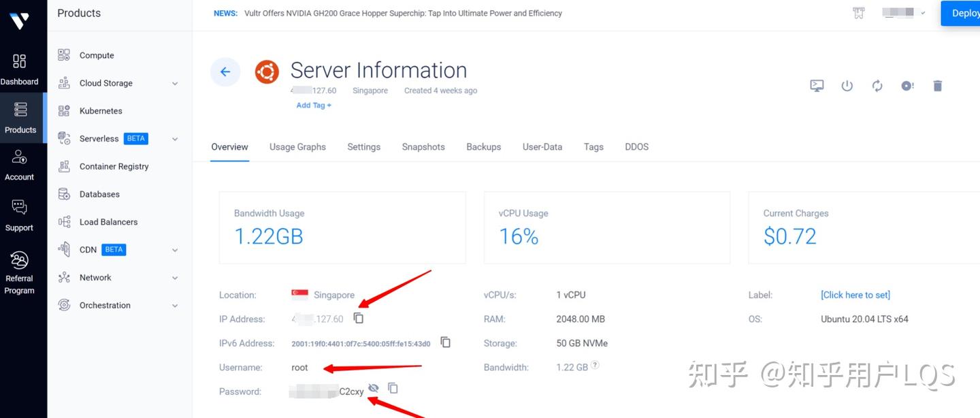Open the Referral Program icon
This screenshot has height=418, width=980.
click(x=20, y=260)
